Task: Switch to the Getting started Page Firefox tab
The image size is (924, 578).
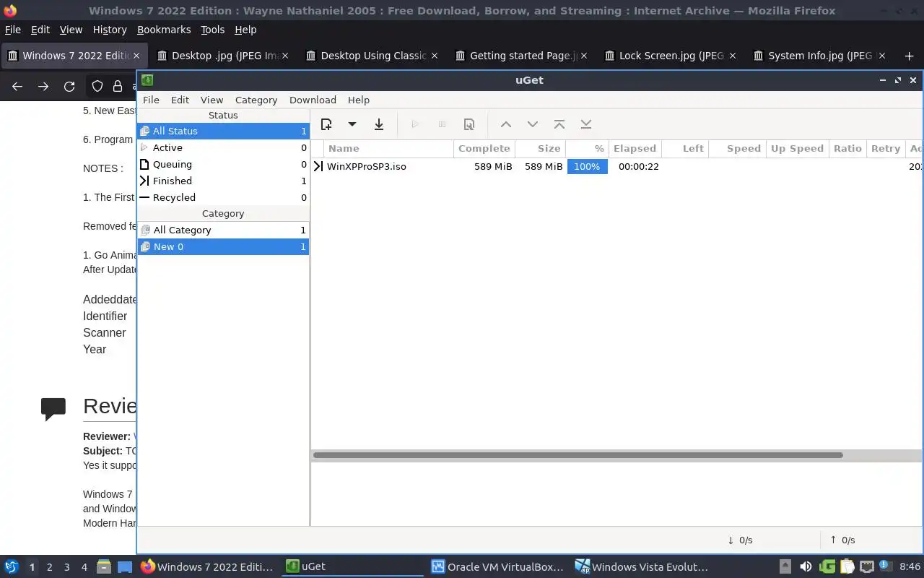Action: coord(520,56)
